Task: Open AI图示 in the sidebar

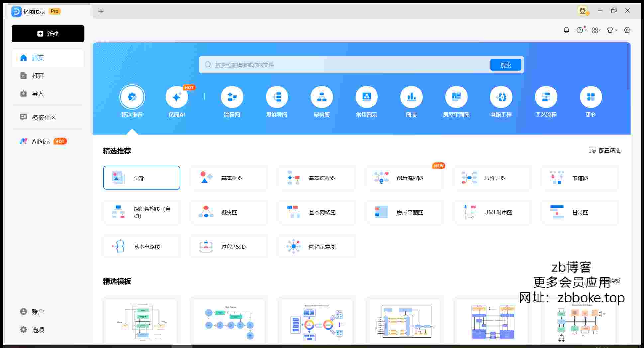Action: (48, 141)
